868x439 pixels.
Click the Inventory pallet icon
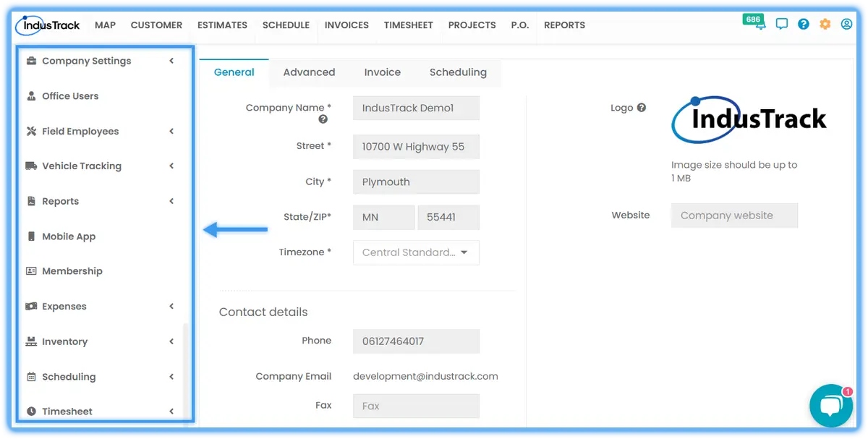[31, 341]
